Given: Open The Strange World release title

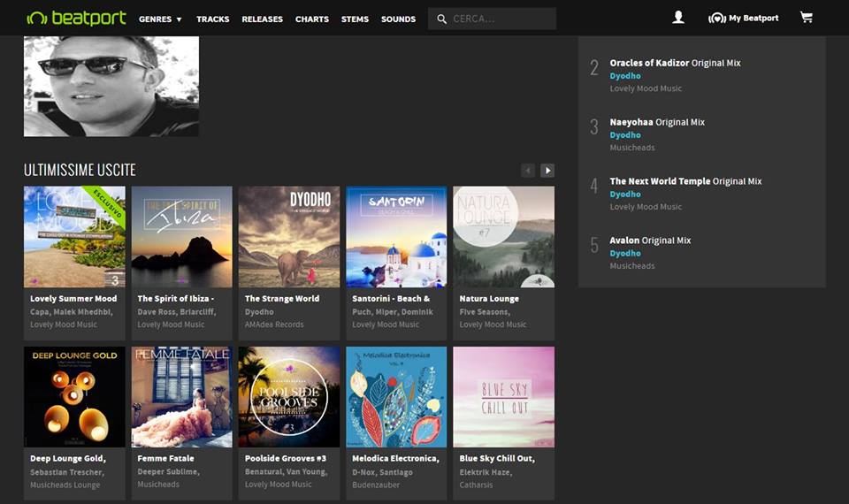Looking at the screenshot, I should click(x=281, y=298).
